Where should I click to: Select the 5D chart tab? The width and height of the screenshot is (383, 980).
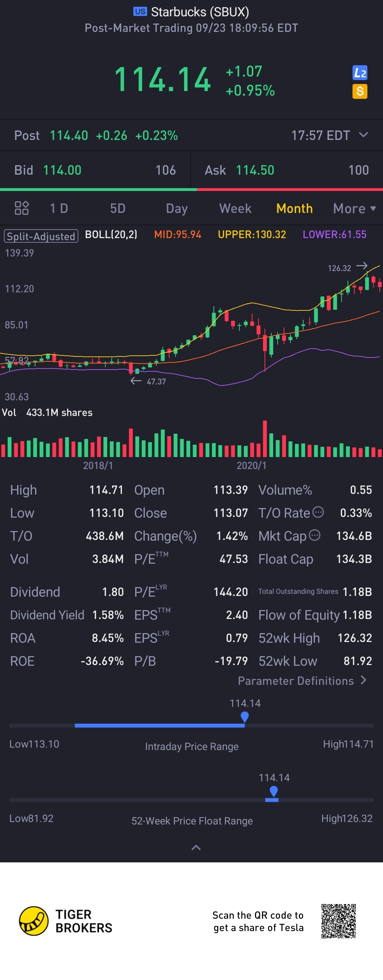pyautogui.click(x=118, y=208)
